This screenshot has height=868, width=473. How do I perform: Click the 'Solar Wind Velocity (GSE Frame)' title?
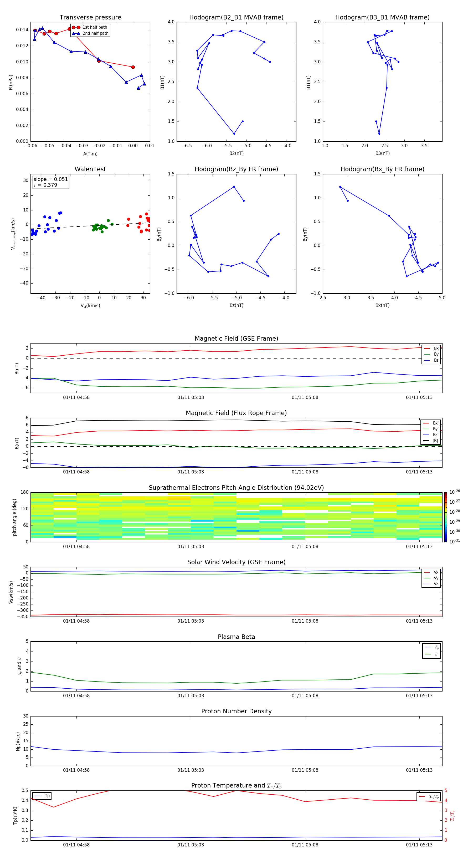(236, 562)
